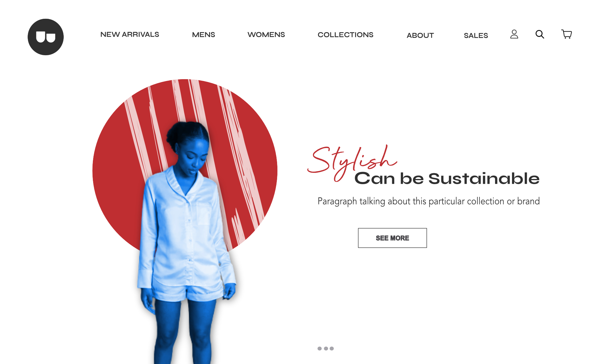Select the last carousel dot

[x=332, y=349]
